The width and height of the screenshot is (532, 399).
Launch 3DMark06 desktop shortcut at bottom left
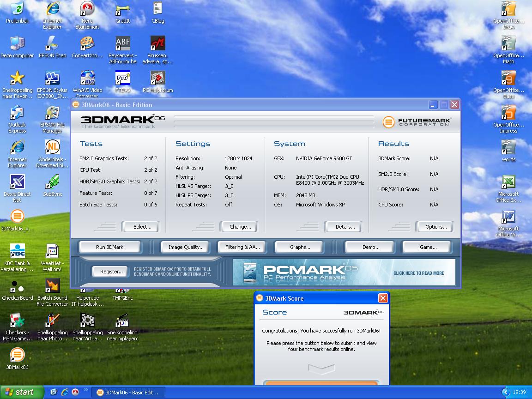pos(17,358)
